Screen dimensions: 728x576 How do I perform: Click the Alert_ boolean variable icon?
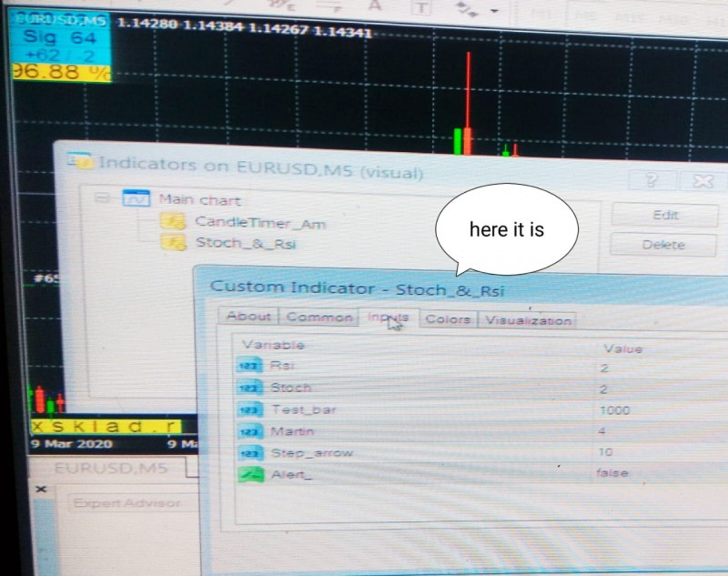pyautogui.click(x=251, y=474)
